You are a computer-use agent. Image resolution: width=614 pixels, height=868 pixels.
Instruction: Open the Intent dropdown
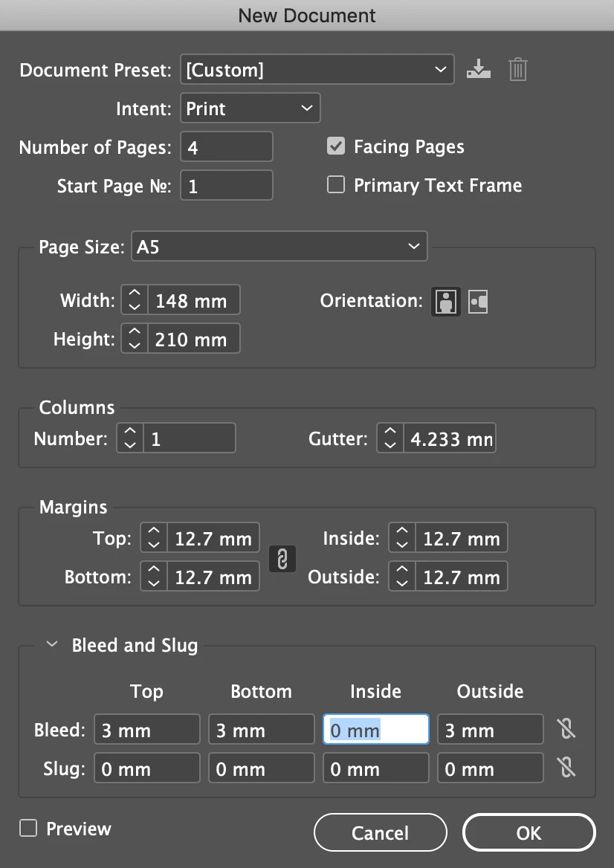[251, 108]
